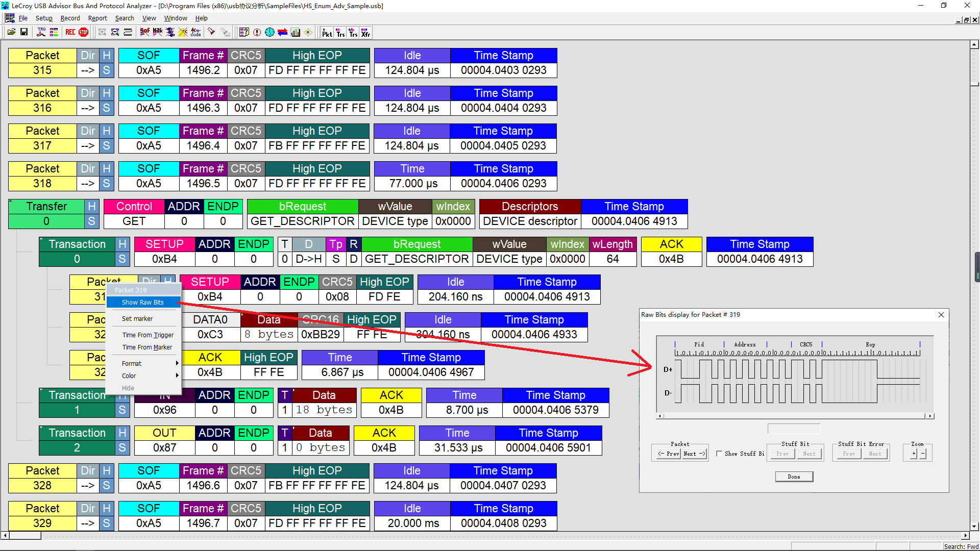The image size is (980, 551).
Task: Click DEVICE descriptor cell in Transfer row
Action: [x=530, y=221]
